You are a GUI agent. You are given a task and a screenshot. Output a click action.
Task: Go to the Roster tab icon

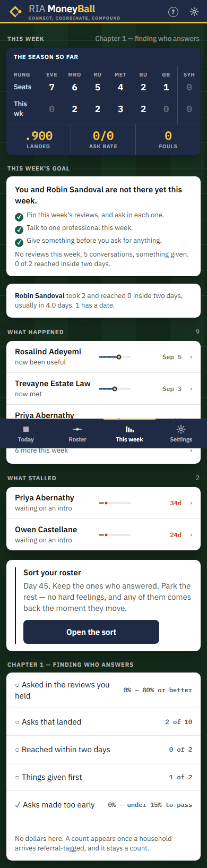click(77, 429)
